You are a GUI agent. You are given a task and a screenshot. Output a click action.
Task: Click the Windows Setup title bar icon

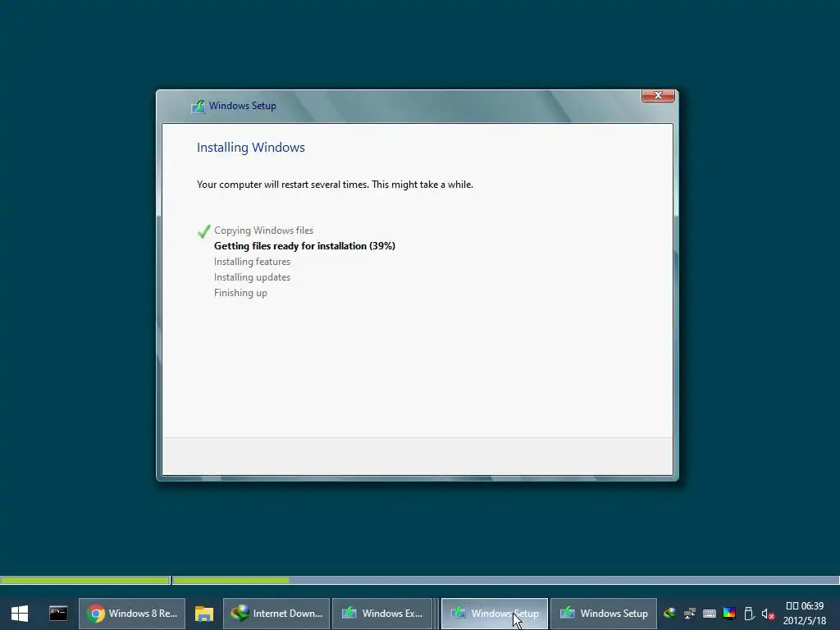(x=199, y=106)
